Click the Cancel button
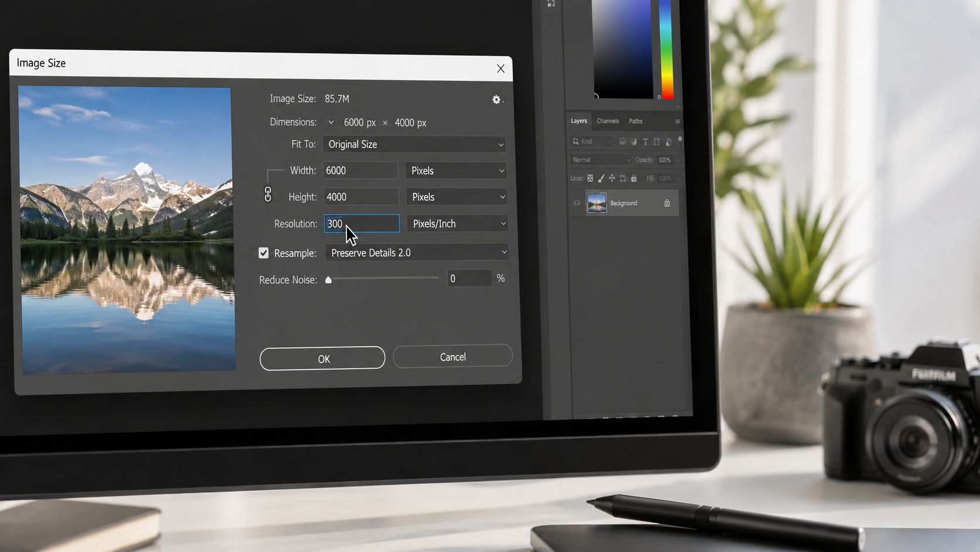980x552 pixels. click(x=452, y=357)
